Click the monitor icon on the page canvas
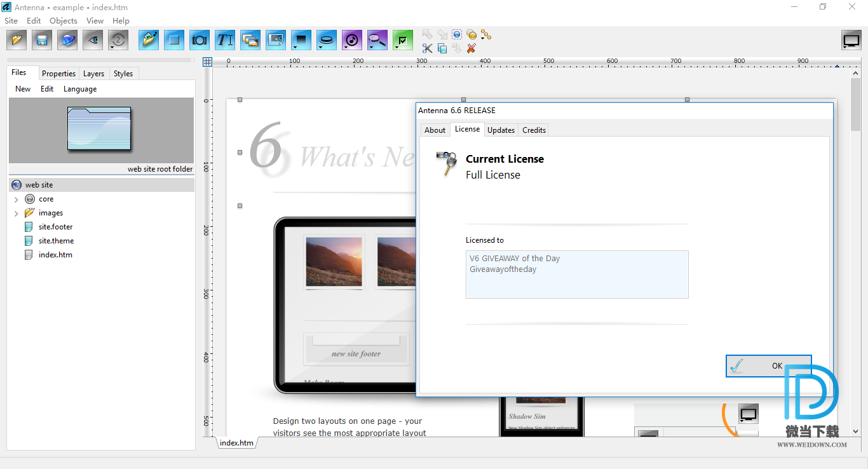The height and width of the screenshot is (469, 868). 749,414
